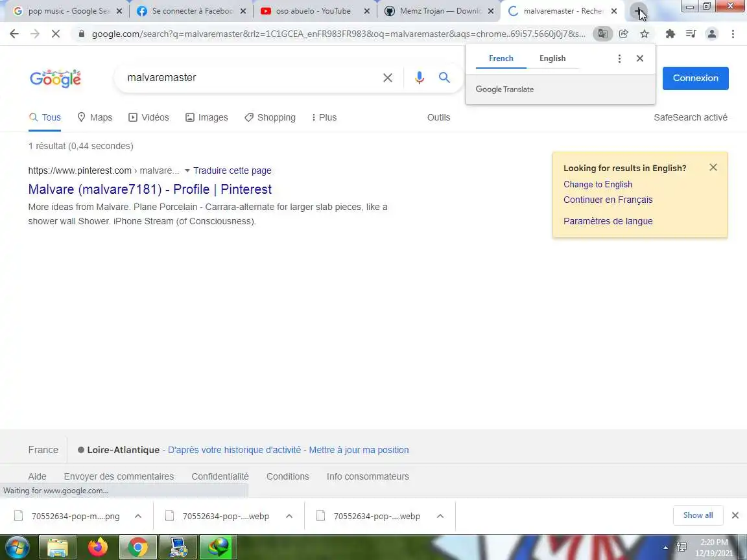The width and height of the screenshot is (747, 560).
Task: Close the downloads bar
Action: (735, 515)
